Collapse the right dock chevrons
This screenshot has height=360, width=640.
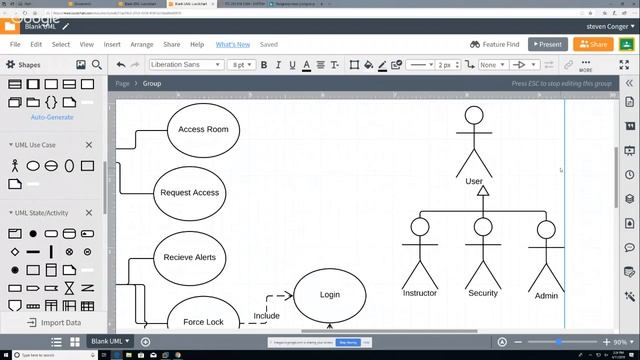pos(629,83)
